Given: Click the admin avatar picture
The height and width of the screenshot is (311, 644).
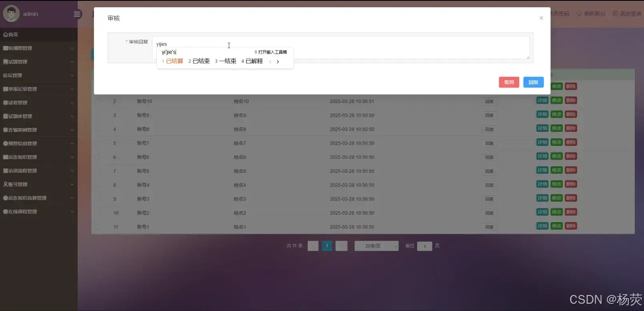Looking at the screenshot, I should 11,14.
